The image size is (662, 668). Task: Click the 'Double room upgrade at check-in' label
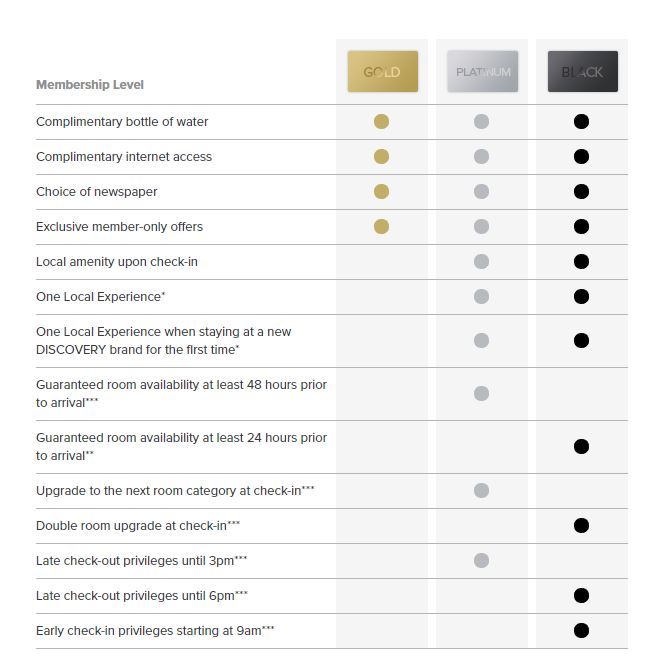coord(131,526)
